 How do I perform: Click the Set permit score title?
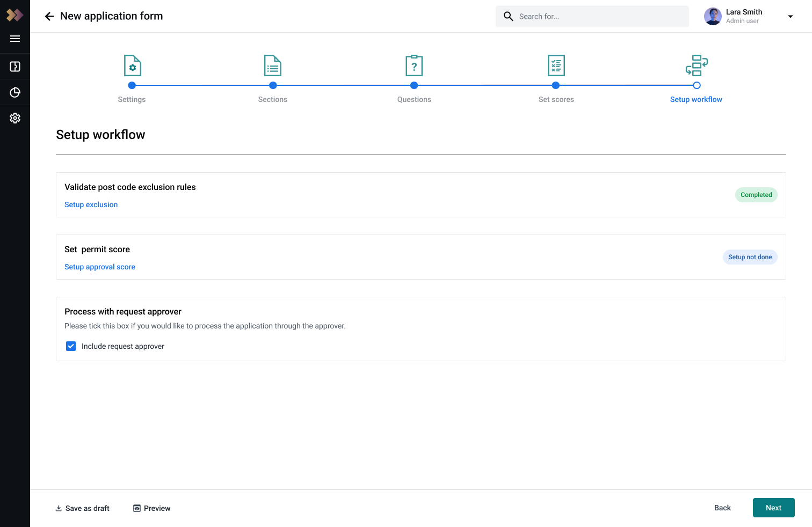[x=97, y=249]
